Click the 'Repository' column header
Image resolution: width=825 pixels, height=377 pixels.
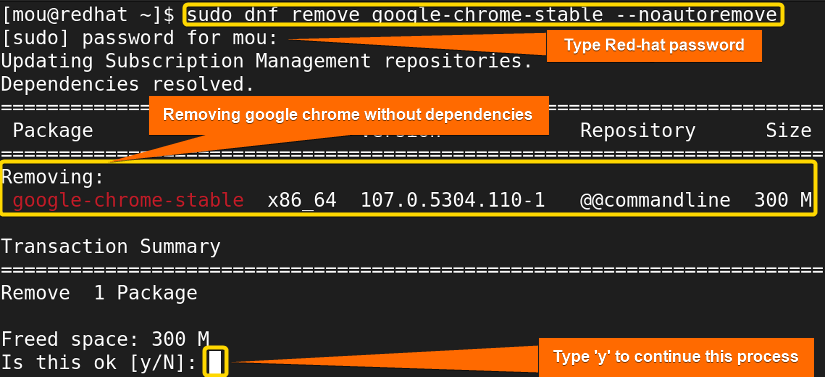tap(638, 130)
